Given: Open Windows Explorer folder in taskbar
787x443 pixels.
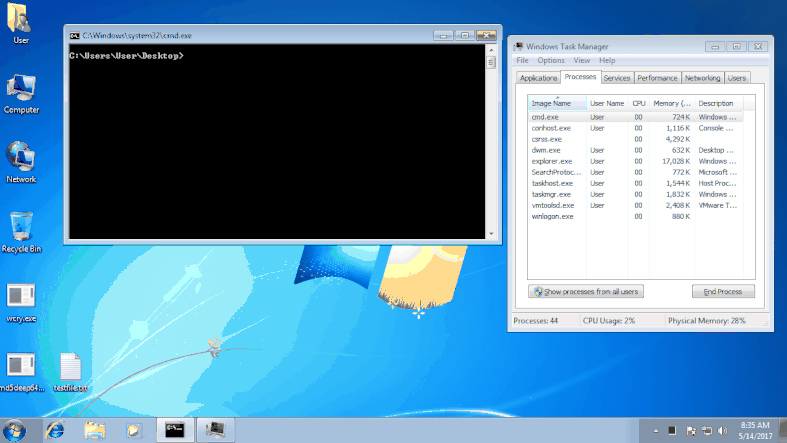Looking at the screenshot, I should pos(94,430).
